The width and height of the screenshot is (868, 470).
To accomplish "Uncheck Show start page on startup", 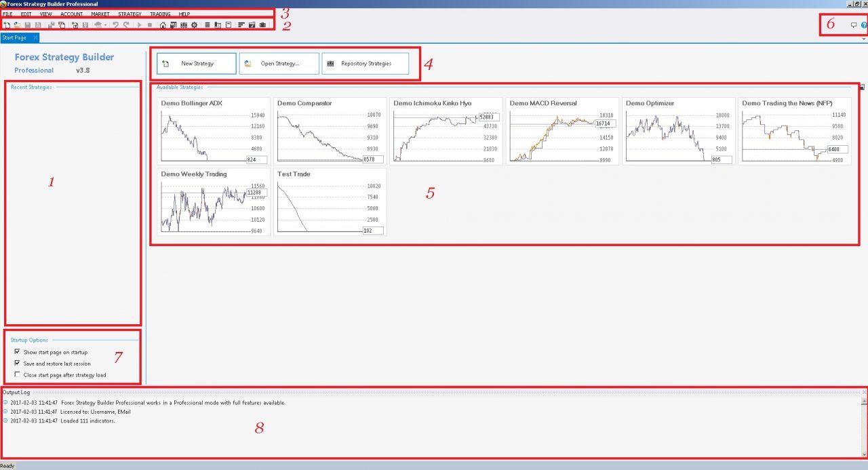I will pos(17,352).
